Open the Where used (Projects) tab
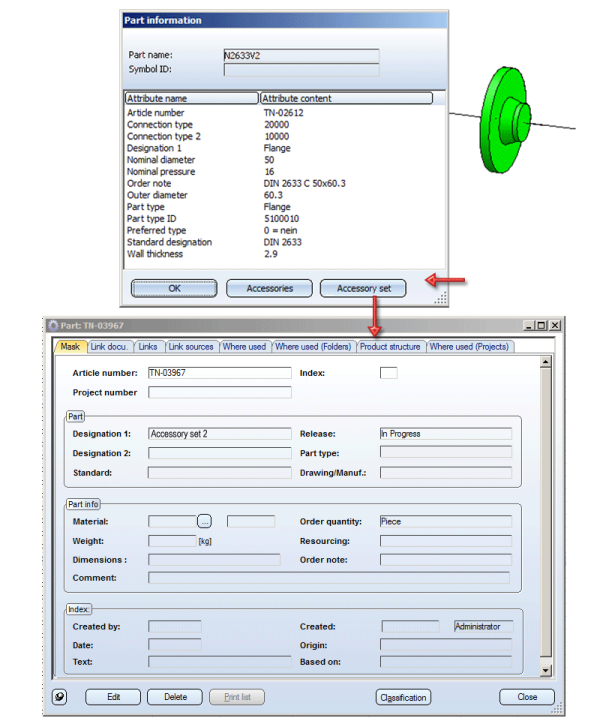This screenshot has width=600, height=718. 469,347
